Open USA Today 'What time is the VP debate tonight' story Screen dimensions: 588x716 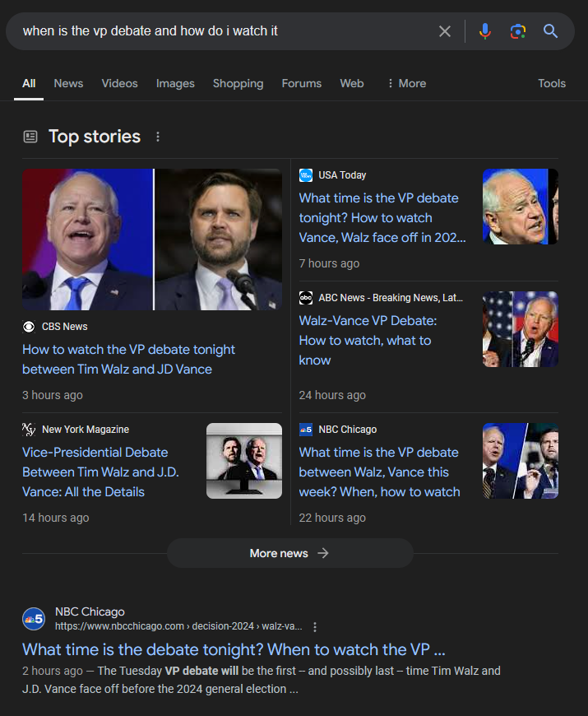pyautogui.click(x=382, y=218)
